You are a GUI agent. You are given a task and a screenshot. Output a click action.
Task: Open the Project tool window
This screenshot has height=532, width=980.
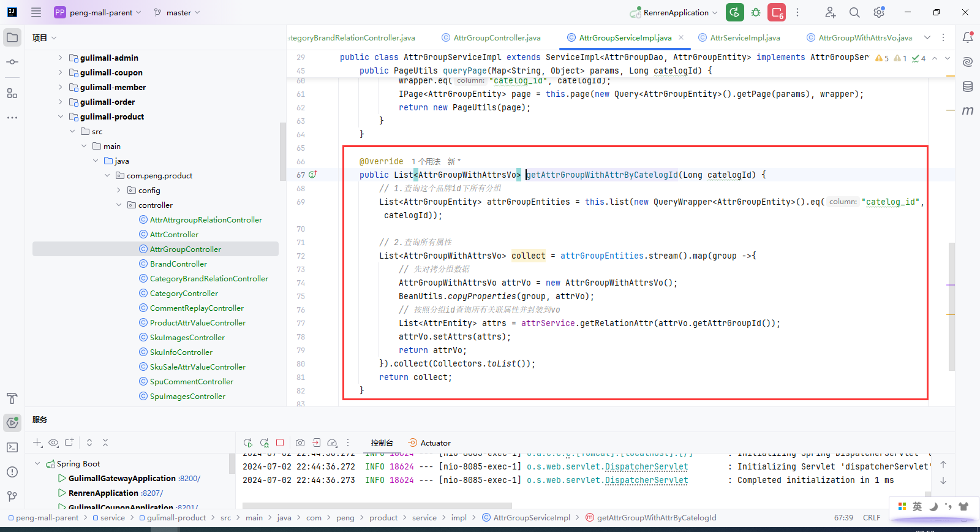point(12,37)
